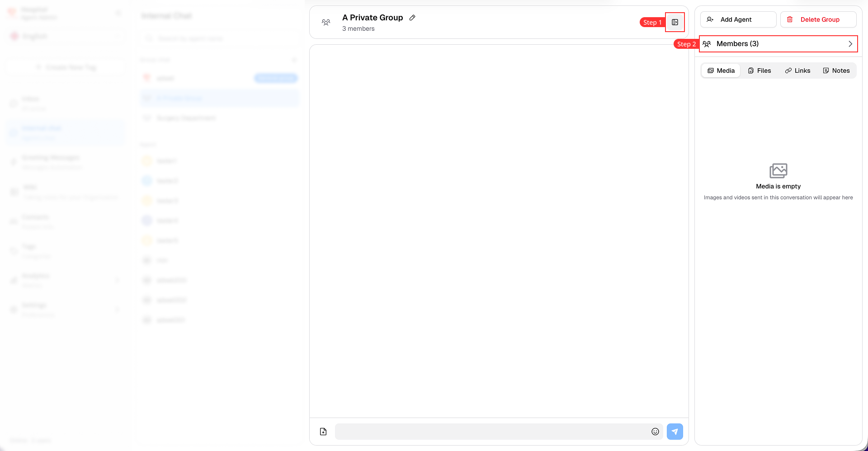The height and width of the screenshot is (451, 868).
Task: Expand the Members (3) list
Action: 778,44
